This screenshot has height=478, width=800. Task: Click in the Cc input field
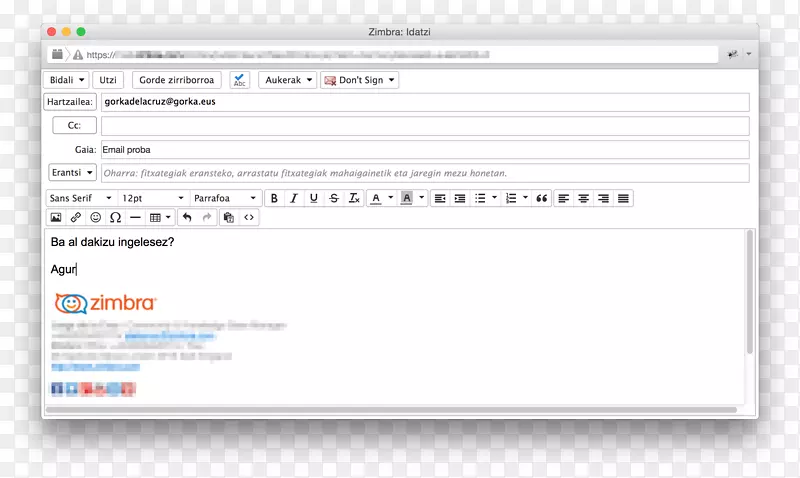tap(425, 126)
